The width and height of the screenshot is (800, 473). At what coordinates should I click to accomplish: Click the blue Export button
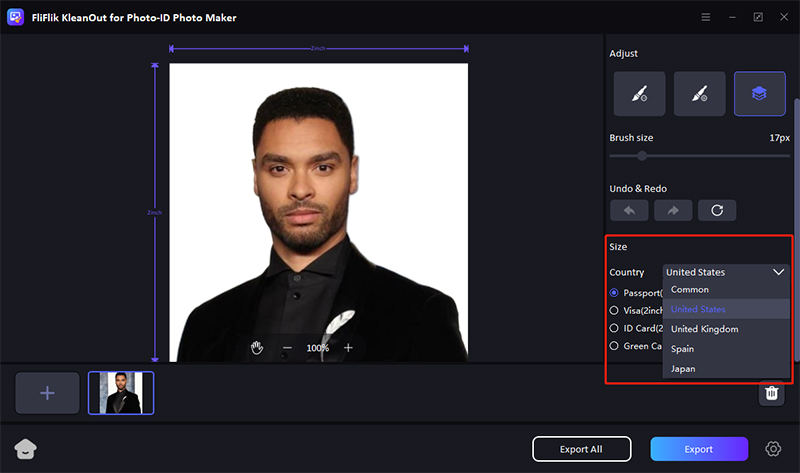[x=698, y=449]
